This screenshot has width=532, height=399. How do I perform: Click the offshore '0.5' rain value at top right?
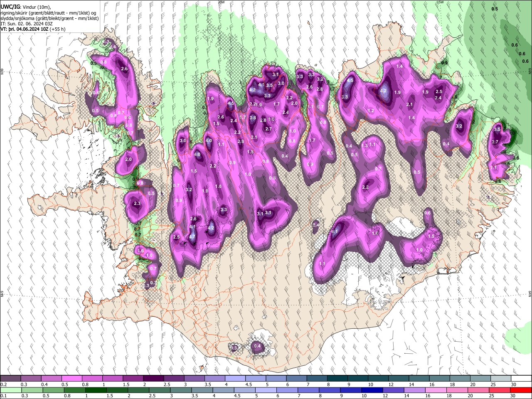[x=495, y=9]
